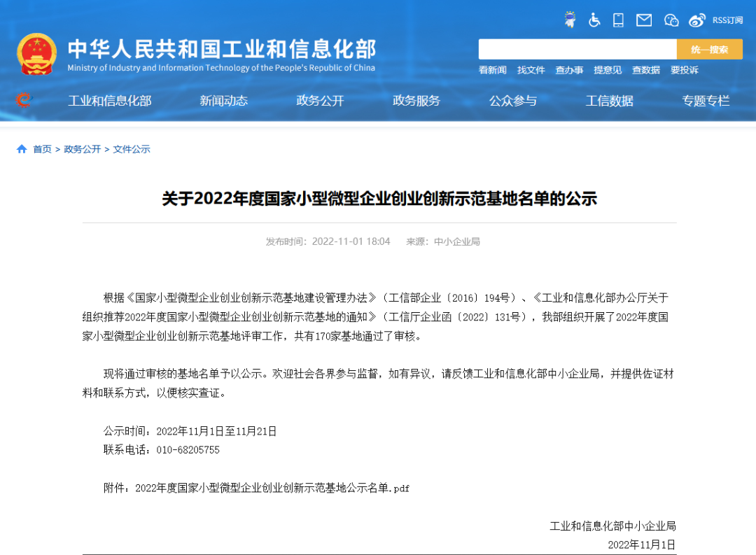Image resolution: width=756 pixels, height=555 pixels.
Task: Click the closing date 2022年11月1日
Action: [x=642, y=545]
